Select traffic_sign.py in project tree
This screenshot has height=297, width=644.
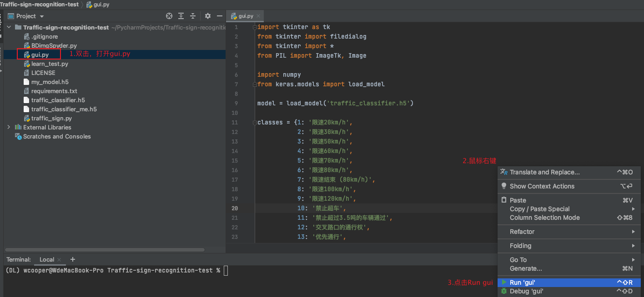tap(51, 118)
